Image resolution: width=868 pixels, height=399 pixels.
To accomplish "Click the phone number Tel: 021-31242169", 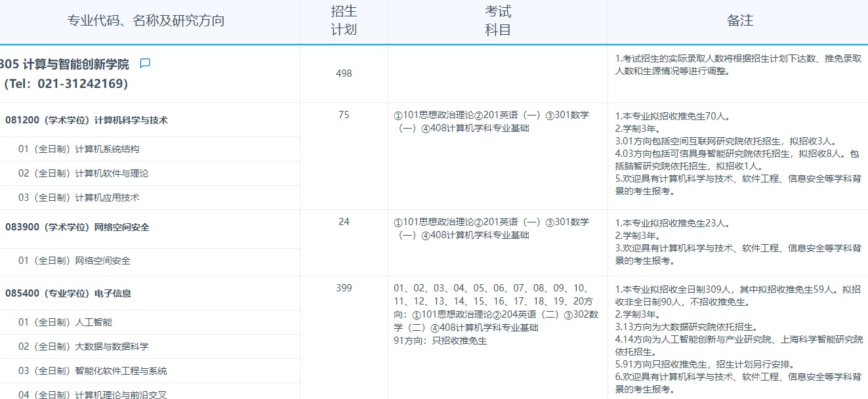I will click(x=66, y=84).
